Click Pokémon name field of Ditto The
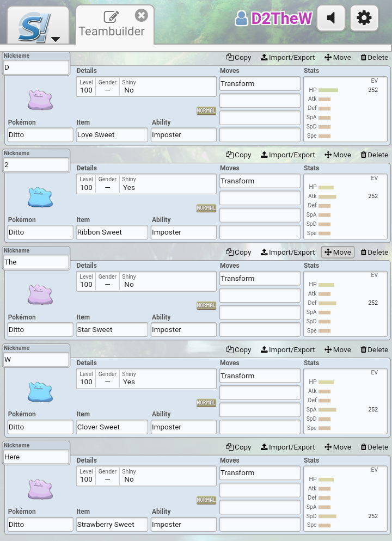Viewport: 392px width, 541px height. click(x=40, y=329)
